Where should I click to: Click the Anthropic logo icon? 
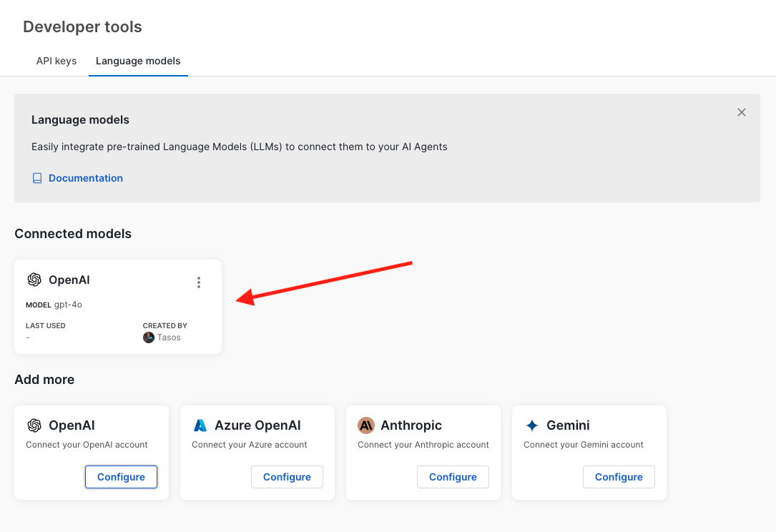point(366,425)
